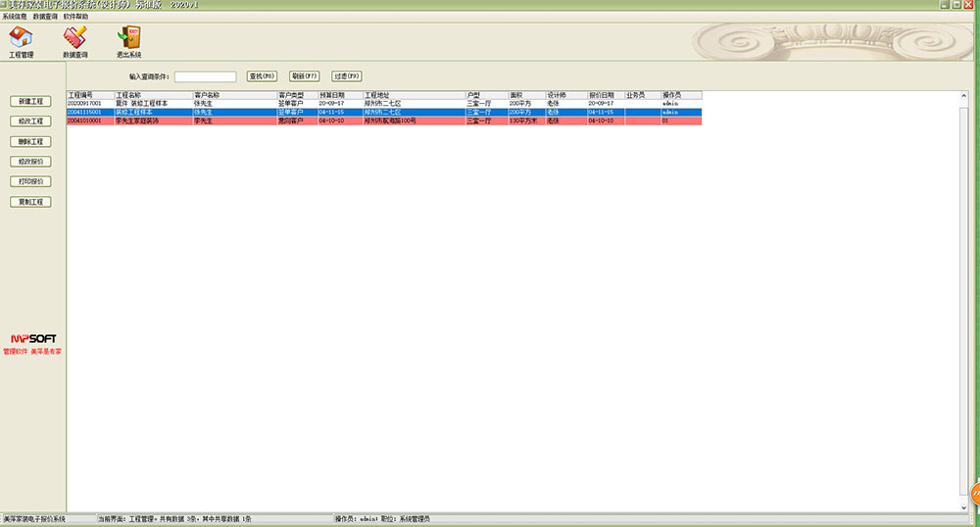
Task: Select the 复制工程 button
Action: click(30, 202)
